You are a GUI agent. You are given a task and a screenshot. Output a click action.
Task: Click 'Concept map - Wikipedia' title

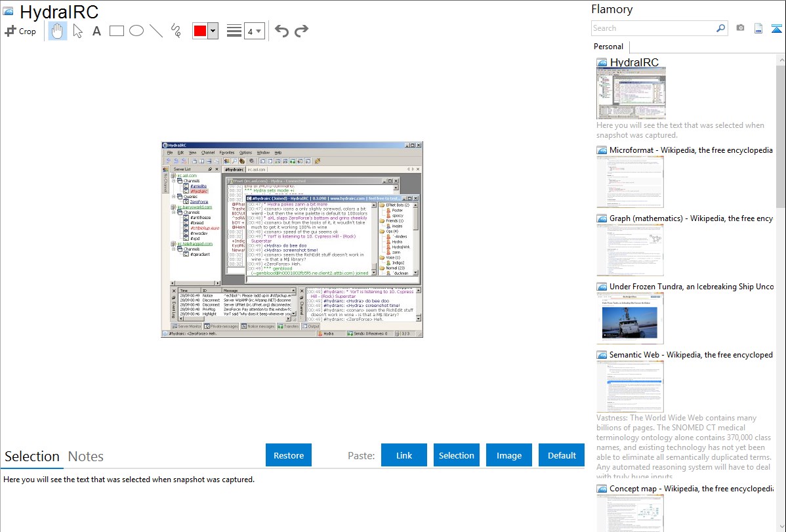click(691, 489)
